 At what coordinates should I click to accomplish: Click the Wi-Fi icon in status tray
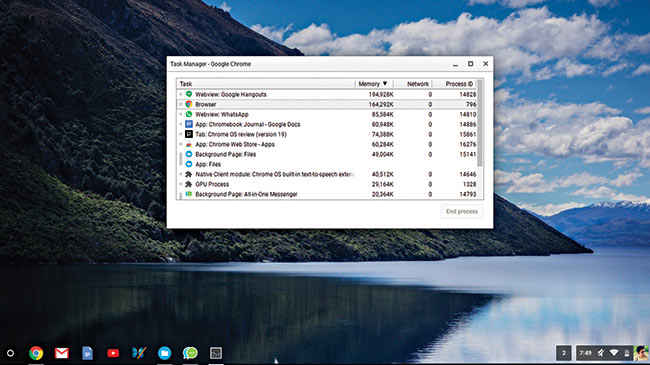pos(614,353)
